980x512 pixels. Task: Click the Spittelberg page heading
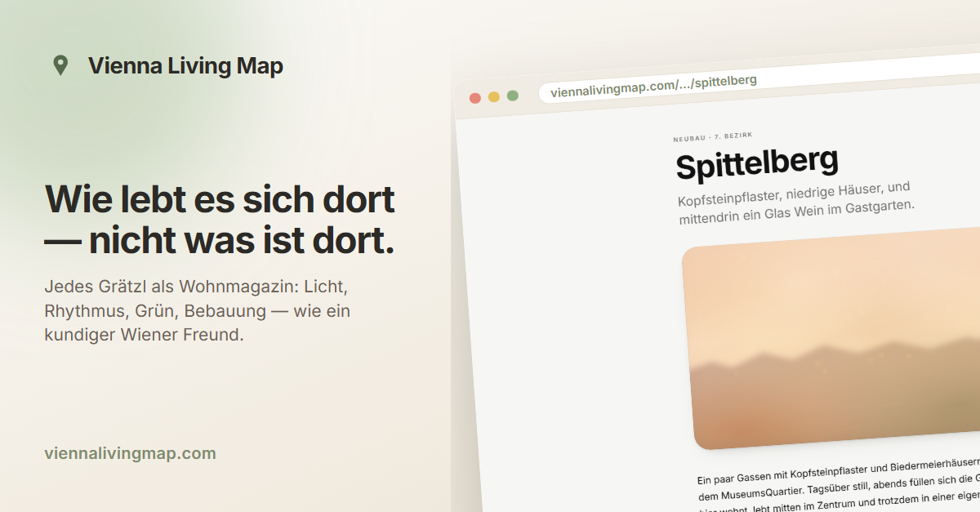pos(757,162)
